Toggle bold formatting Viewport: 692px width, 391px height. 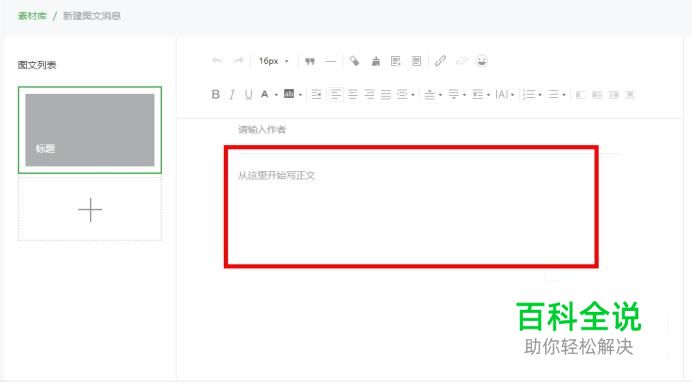click(215, 94)
